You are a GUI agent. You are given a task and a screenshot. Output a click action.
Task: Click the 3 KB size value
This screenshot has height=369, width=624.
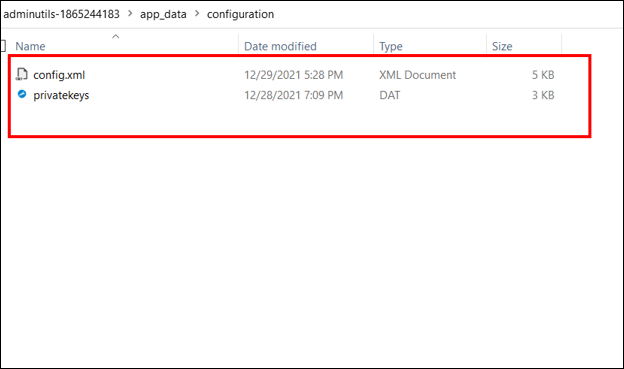(543, 95)
